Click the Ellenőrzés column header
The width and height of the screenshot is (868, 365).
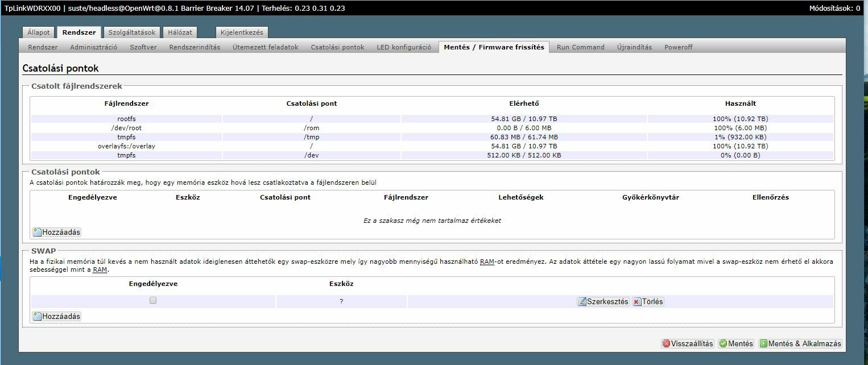770,197
